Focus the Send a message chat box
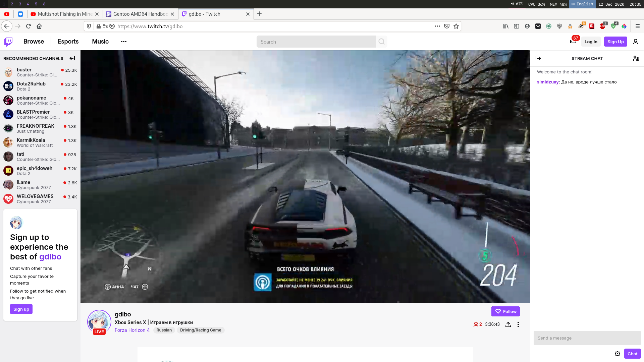 pos(587,338)
